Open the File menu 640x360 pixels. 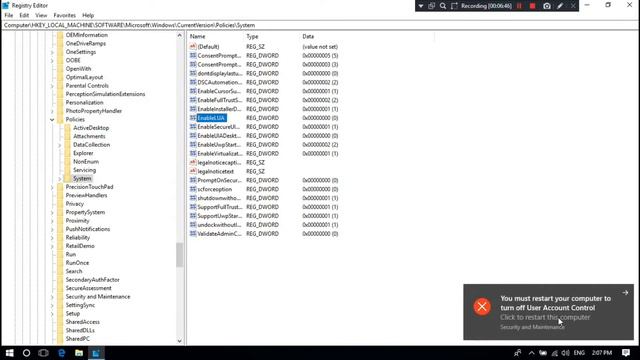coord(9,15)
